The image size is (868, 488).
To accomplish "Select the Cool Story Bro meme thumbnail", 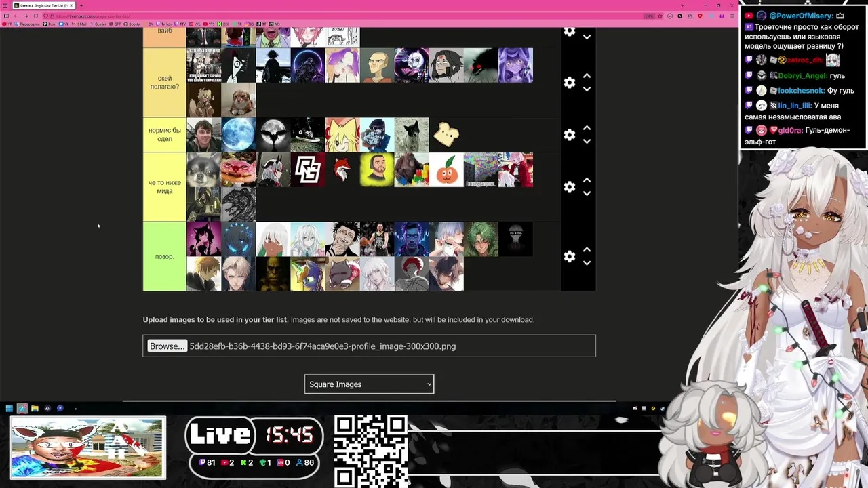I will pyautogui.click(x=203, y=65).
